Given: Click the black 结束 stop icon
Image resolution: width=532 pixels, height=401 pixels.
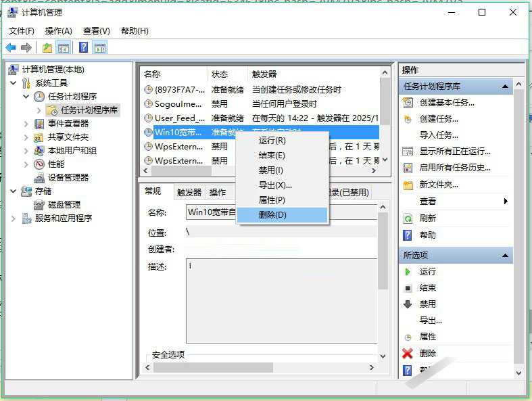Looking at the screenshot, I should click(408, 288).
